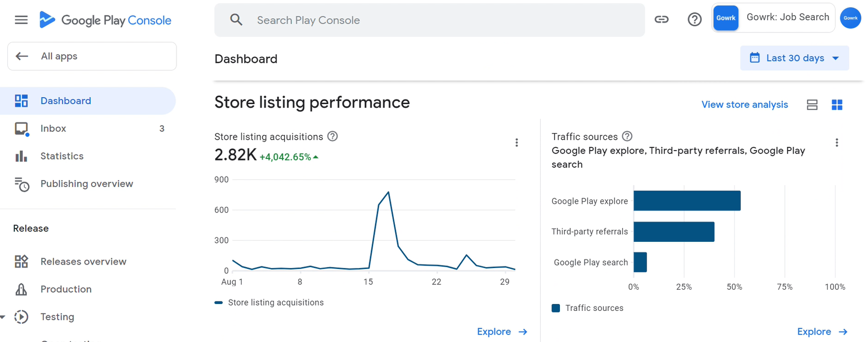The image size is (868, 342).
Task: Click the +4,042.65% change indicator
Action: pyautogui.click(x=289, y=157)
